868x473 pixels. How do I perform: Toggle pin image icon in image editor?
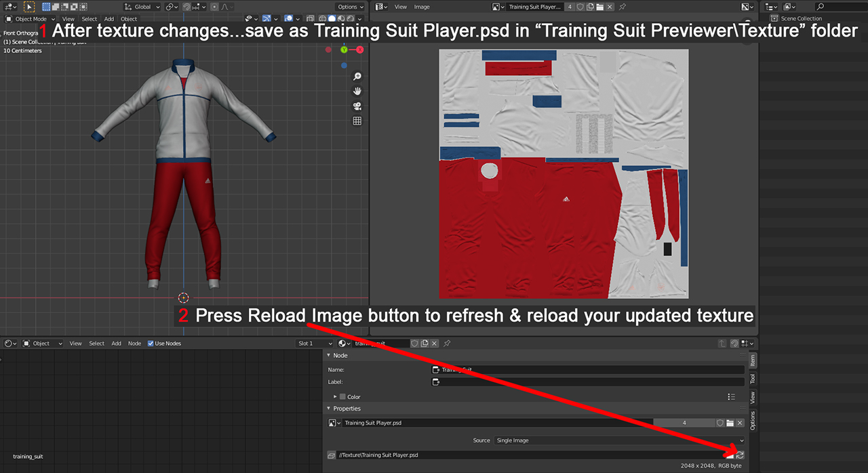click(622, 7)
